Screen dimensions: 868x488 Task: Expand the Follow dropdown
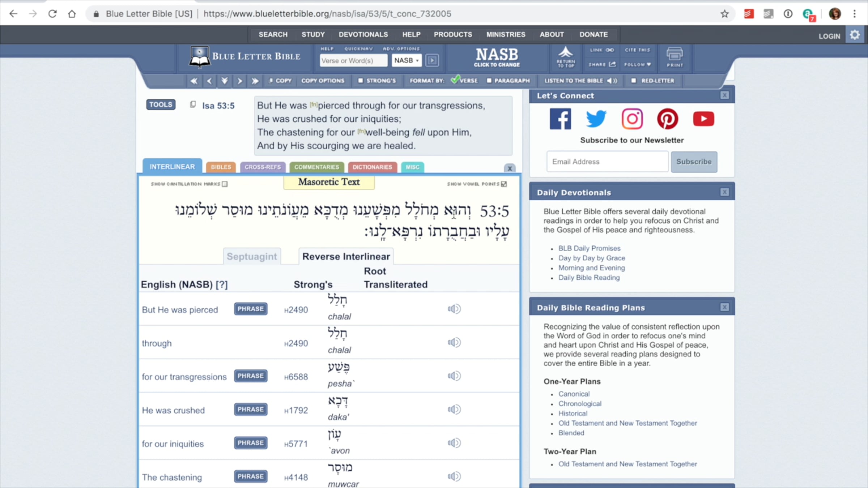point(638,64)
